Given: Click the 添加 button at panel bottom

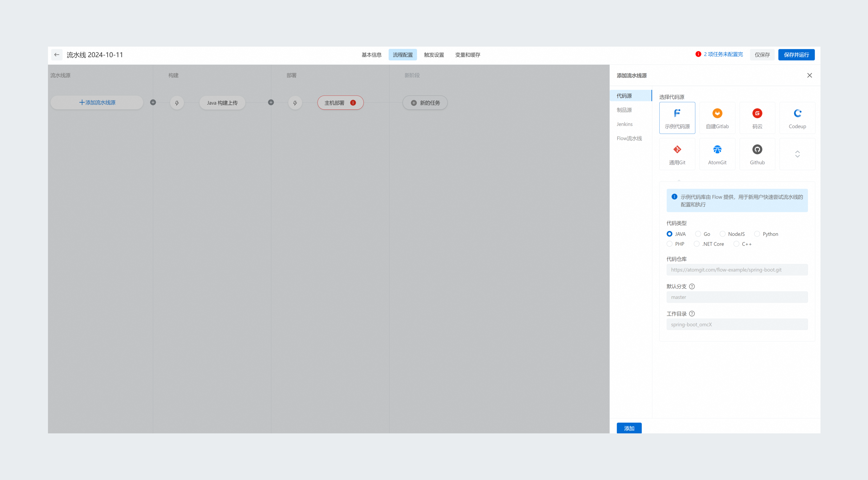Looking at the screenshot, I should (629, 428).
